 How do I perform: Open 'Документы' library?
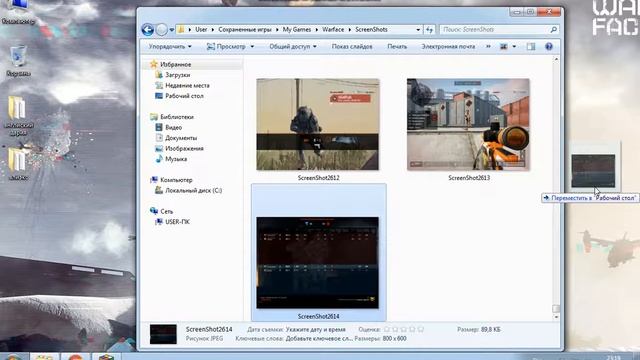[181, 138]
